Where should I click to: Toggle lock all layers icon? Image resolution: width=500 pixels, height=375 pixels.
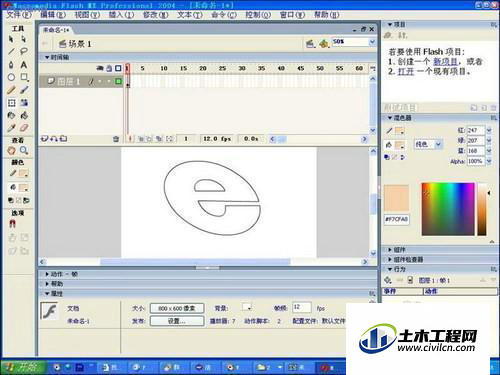click(109, 68)
